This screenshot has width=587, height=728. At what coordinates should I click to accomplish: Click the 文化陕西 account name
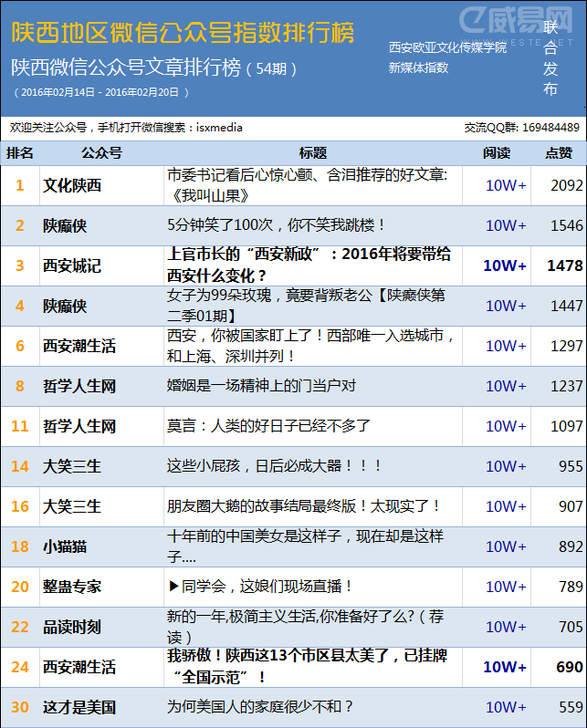73,185
